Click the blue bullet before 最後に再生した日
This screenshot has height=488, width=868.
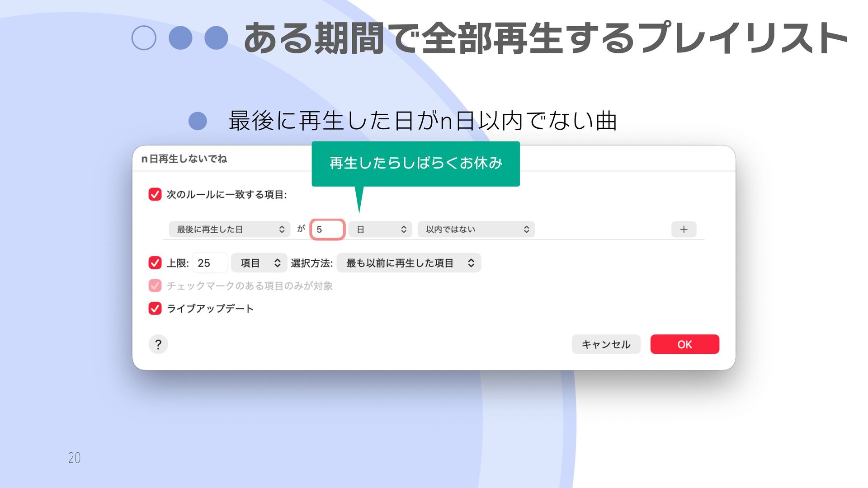pyautogui.click(x=198, y=121)
